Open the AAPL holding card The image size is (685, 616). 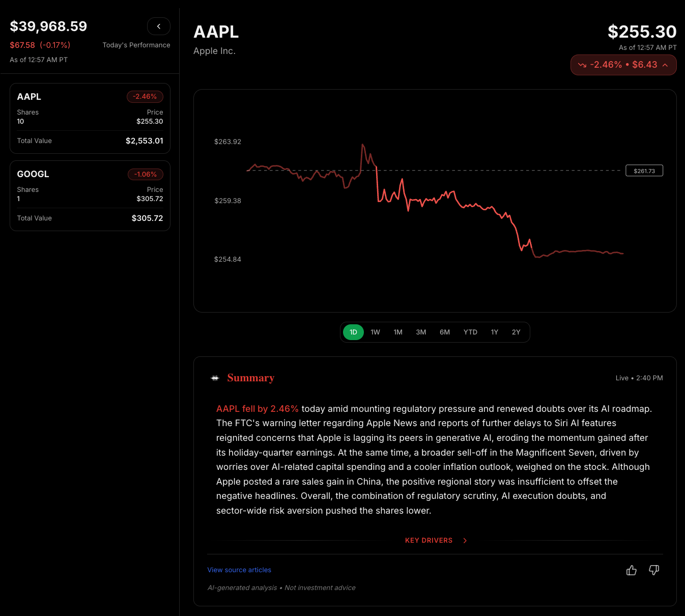point(90,118)
